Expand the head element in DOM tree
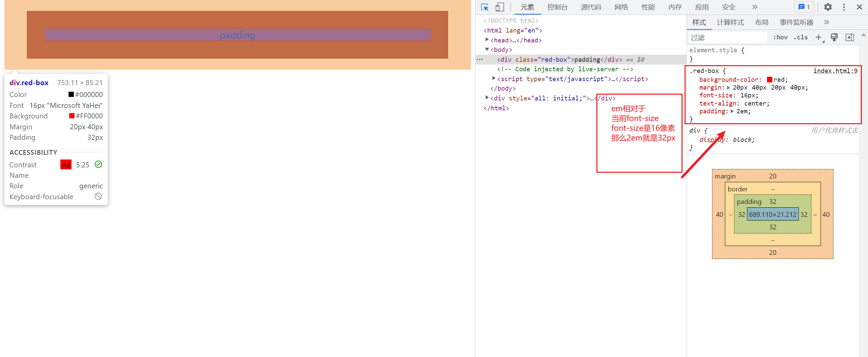 click(487, 40)
